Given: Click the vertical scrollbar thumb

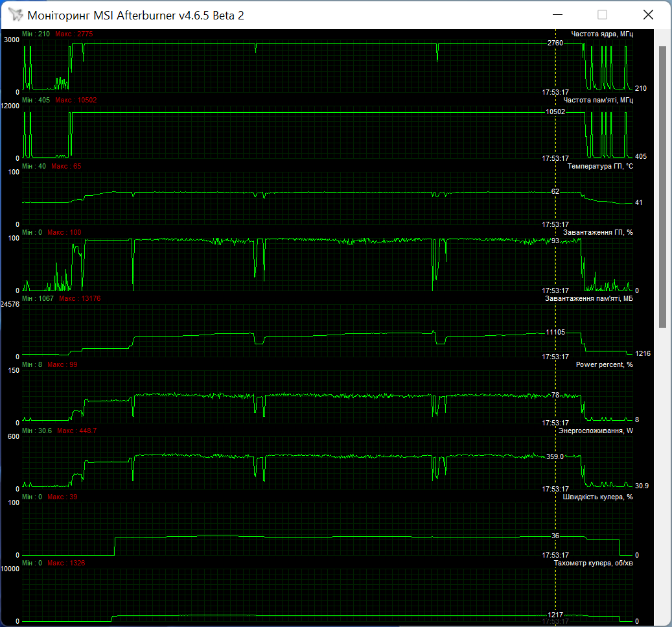Looking at the screenshot, I should 662,187.
